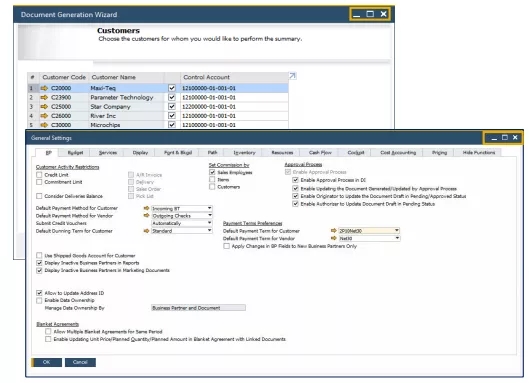Viewport: 531px width, 383px height.
Task: Open link arrow for customer C25000
Action: tap(44, 106)
